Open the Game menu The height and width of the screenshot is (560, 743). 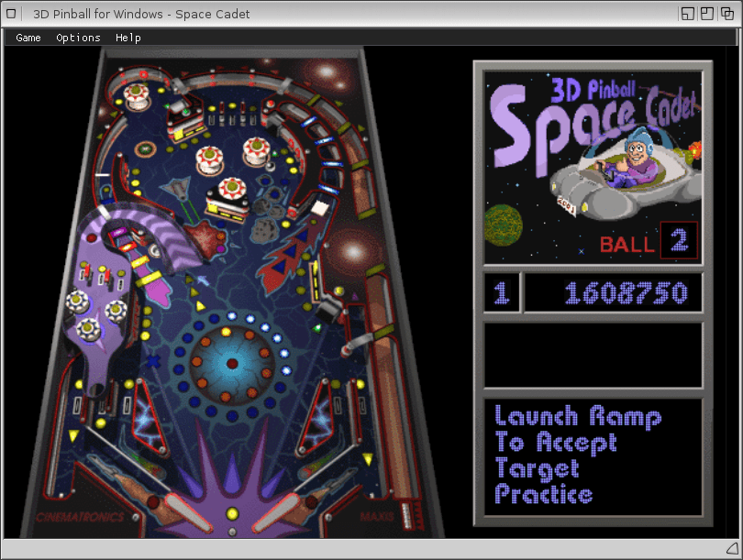point(28,38)
